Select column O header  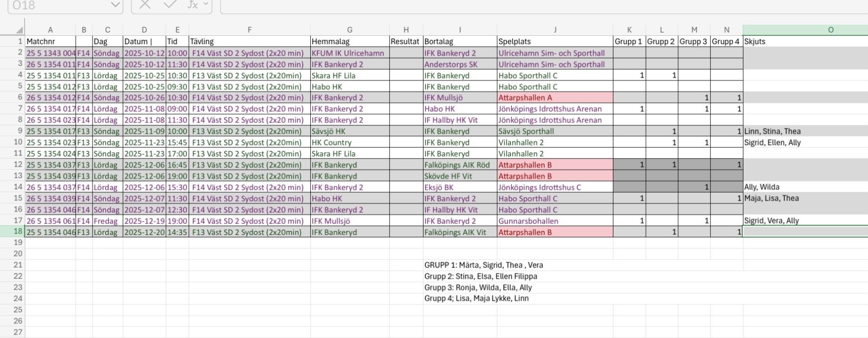pos(830,30)
